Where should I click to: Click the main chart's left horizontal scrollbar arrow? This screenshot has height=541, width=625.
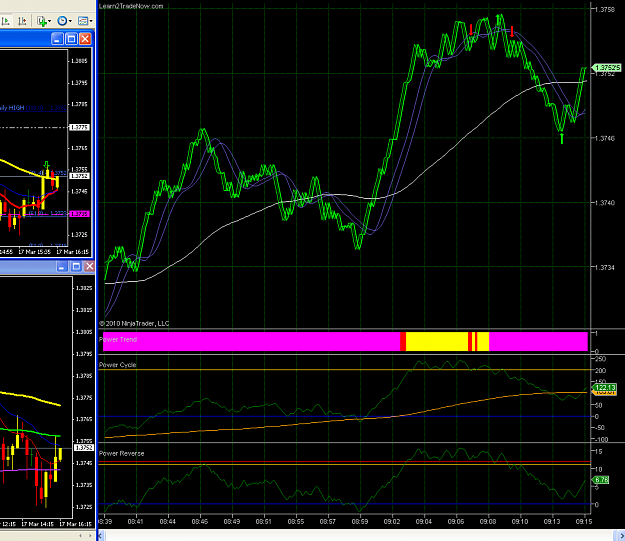tap(101, 535)
